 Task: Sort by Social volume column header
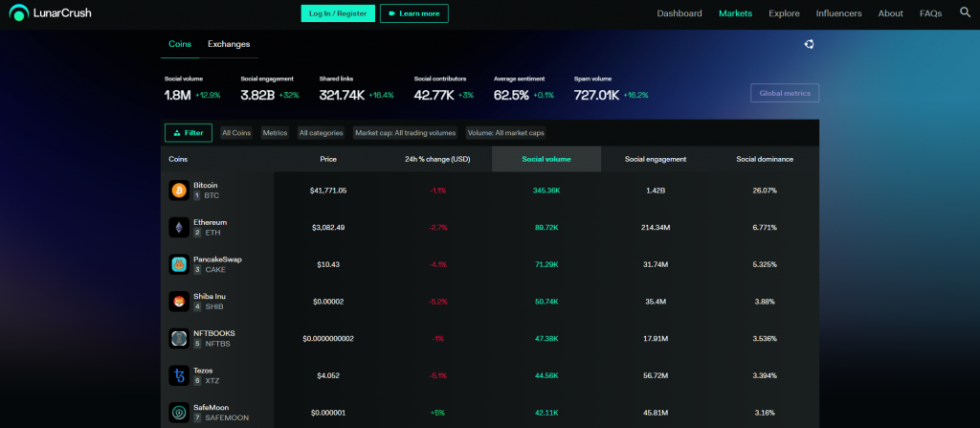546,159
